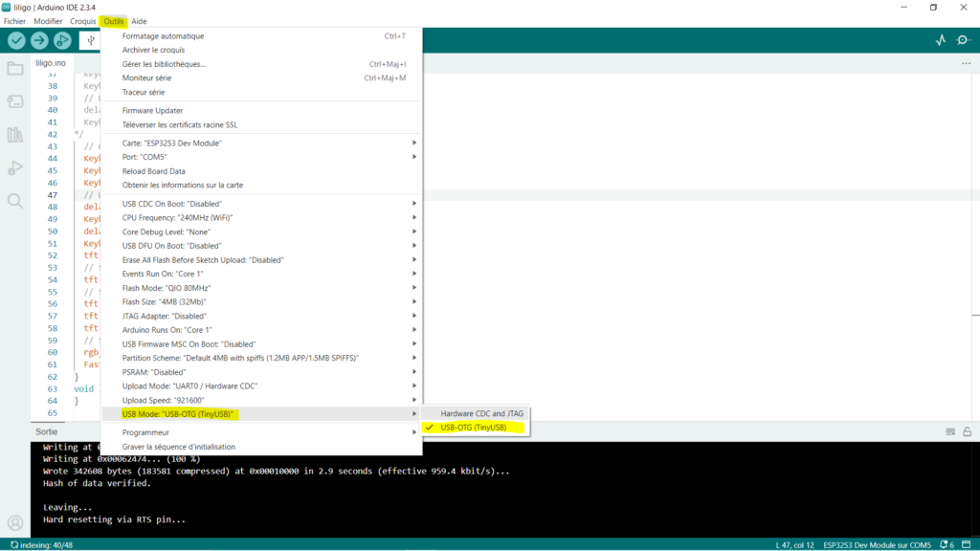Switch to the liligo.ino tab

pos(51,63)
